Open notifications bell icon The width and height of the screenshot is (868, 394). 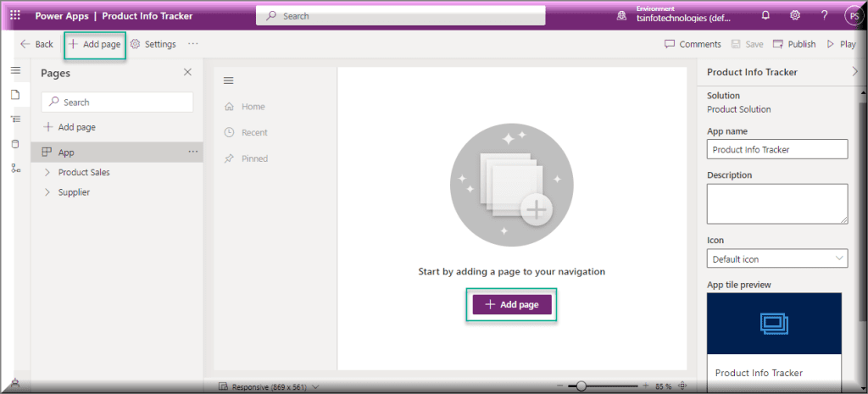[x=765, y=15]
